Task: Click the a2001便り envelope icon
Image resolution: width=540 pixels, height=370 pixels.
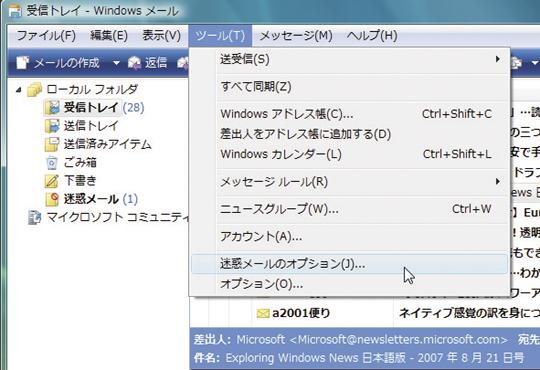Action: (263, 313)
